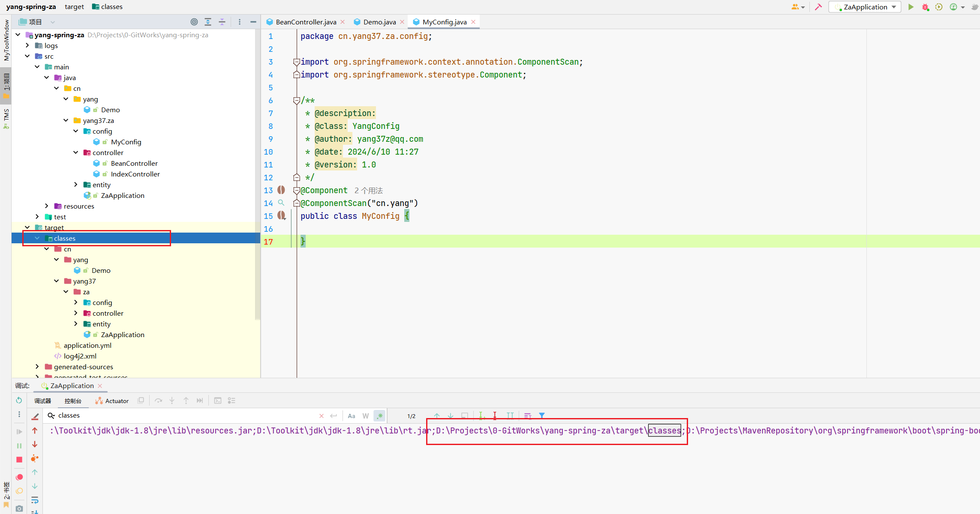Build project using the hammer icon

[x=818, y=7]
